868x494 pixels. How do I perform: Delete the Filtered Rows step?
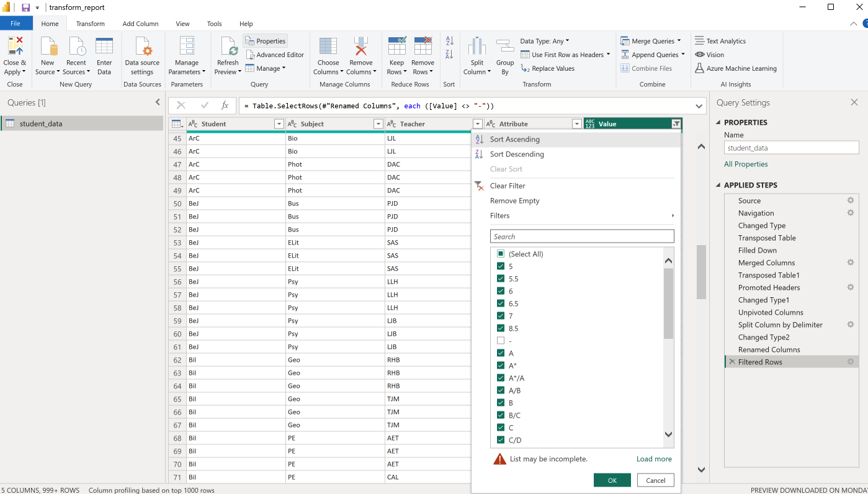point(732,362)
